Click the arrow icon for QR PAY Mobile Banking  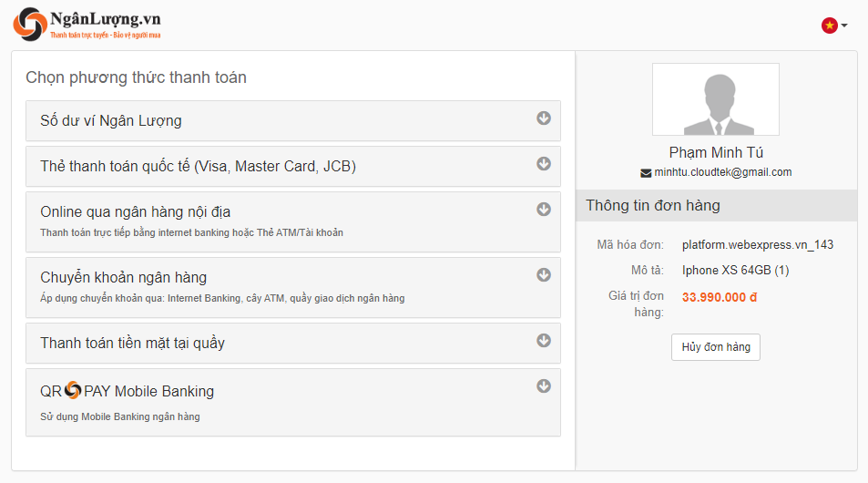[544, 386]
